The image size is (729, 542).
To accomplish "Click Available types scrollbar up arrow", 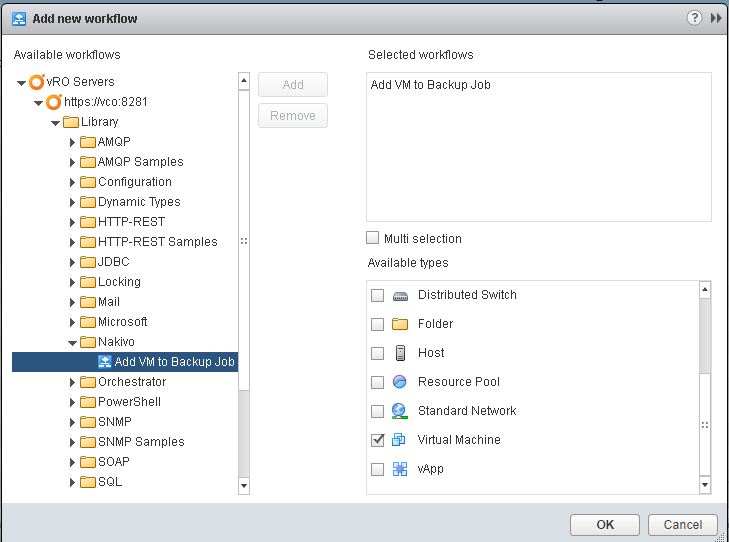I will point(705,290).
